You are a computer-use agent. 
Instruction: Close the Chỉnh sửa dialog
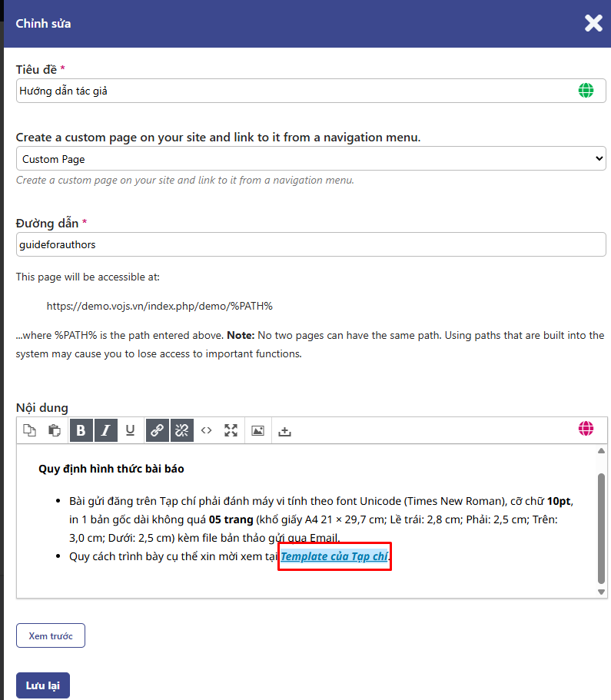(593, 23)
